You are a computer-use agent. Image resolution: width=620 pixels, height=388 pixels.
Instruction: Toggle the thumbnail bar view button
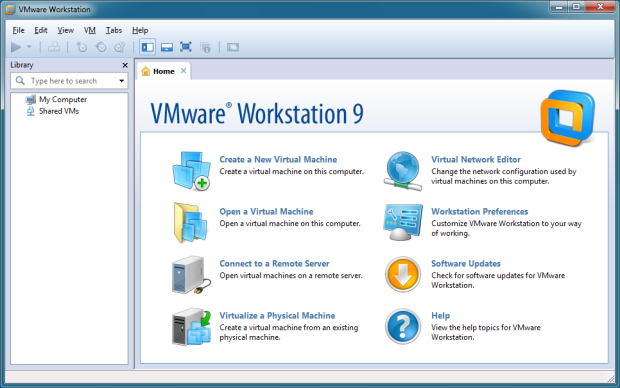[x=166, y=47]
